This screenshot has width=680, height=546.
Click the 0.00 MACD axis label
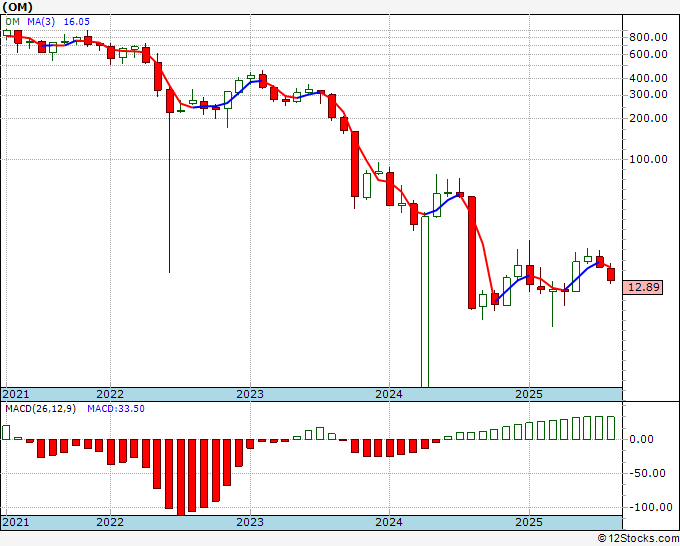tap(641, 439)
